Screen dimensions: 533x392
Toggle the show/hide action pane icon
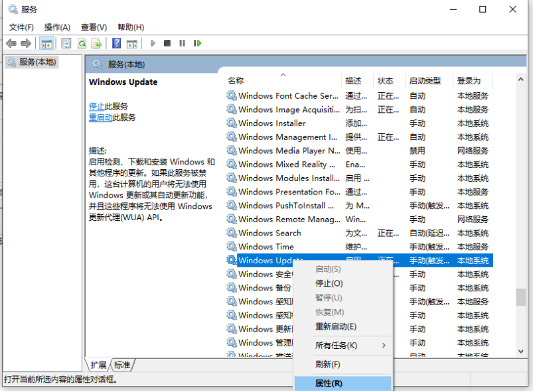click(131, 43)
